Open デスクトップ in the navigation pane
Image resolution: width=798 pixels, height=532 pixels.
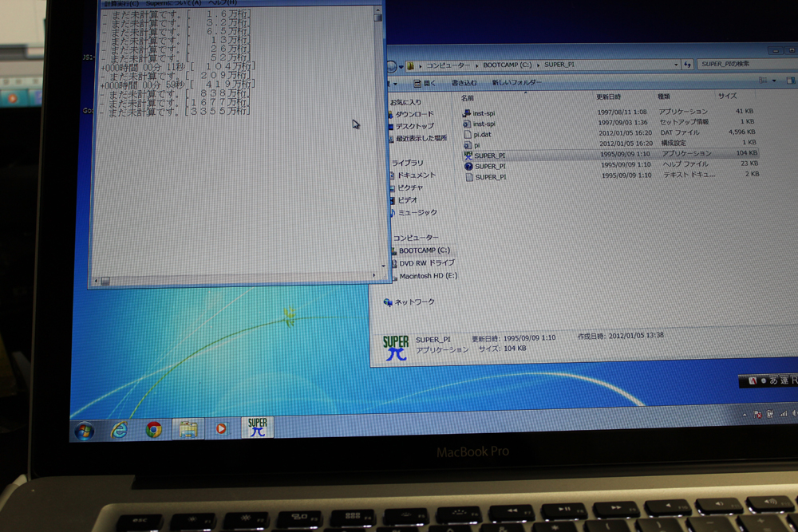pyautogui.click(x=415, y=126)
